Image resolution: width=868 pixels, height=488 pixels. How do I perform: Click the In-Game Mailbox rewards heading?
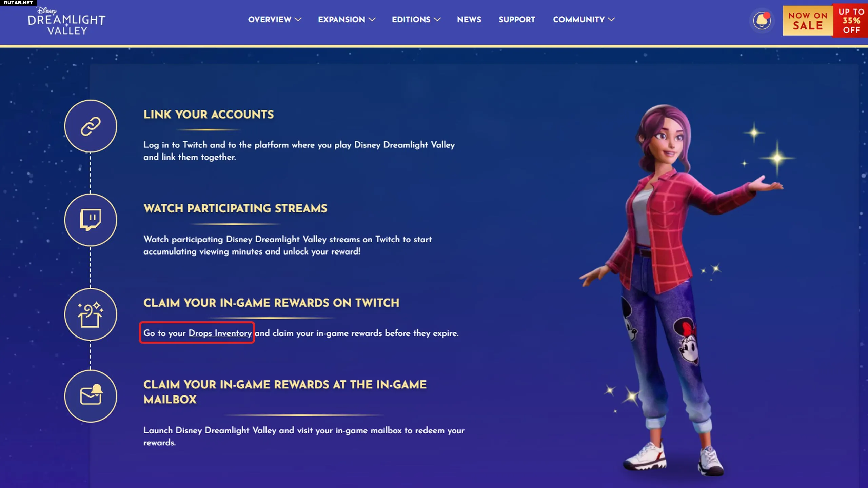285,392
